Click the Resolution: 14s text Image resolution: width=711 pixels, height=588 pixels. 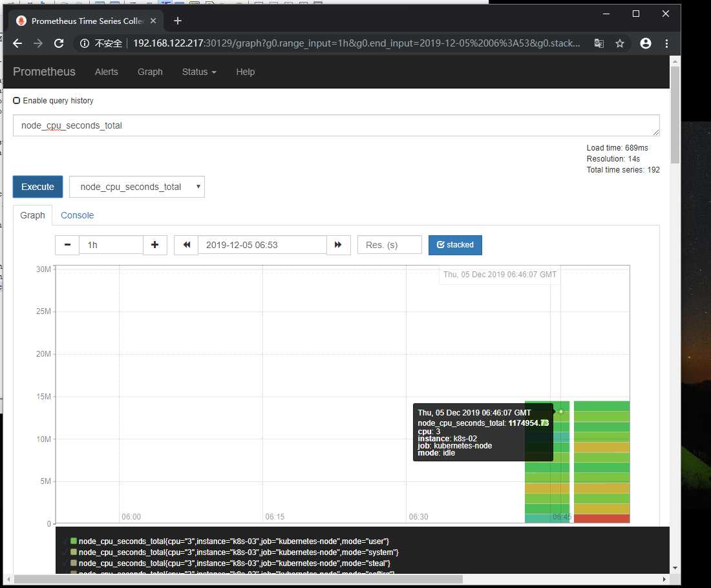tap(613, 159)
